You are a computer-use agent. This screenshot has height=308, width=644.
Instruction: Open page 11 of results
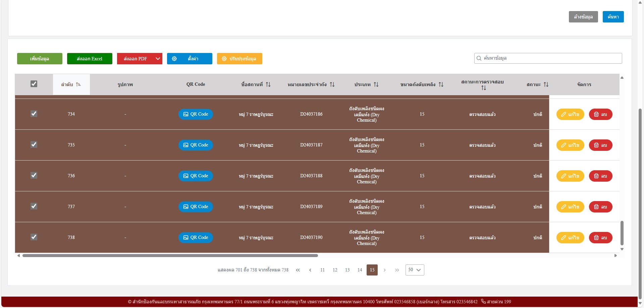pyautogui.click(x=323, y=270)
